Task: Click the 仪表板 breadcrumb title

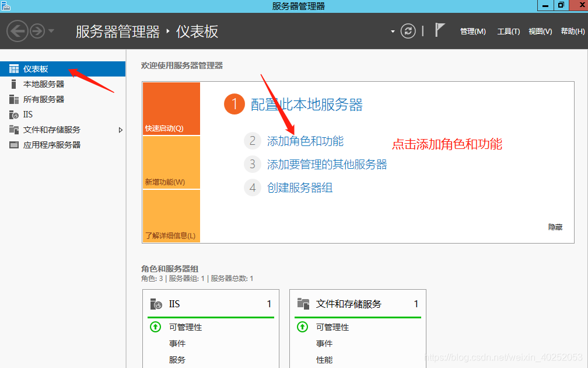Action: [x=197, y=31]
